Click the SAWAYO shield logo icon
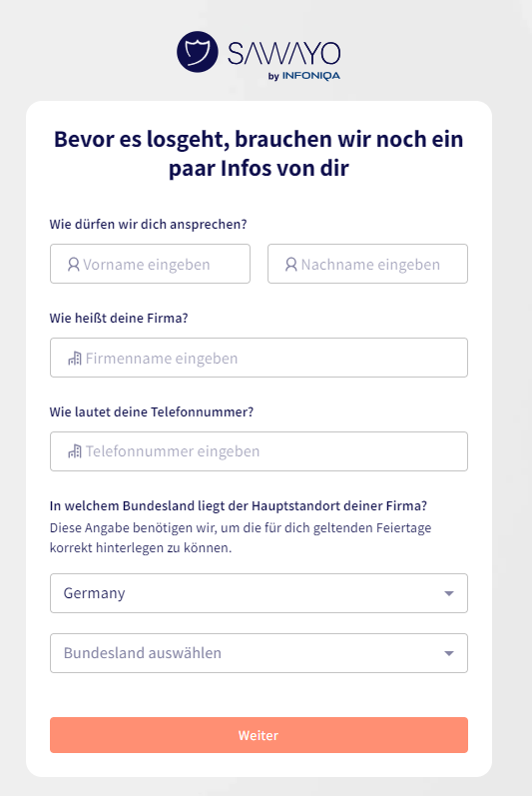This screenshot has height=796, width=532. [198, 52]
